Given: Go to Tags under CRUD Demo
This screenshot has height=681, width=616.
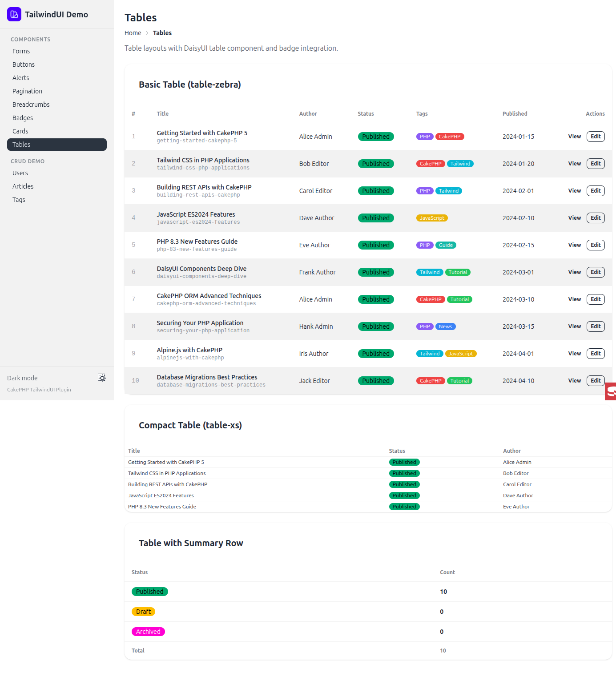Looking at the screenshot, I should click(x=57, y=200).
